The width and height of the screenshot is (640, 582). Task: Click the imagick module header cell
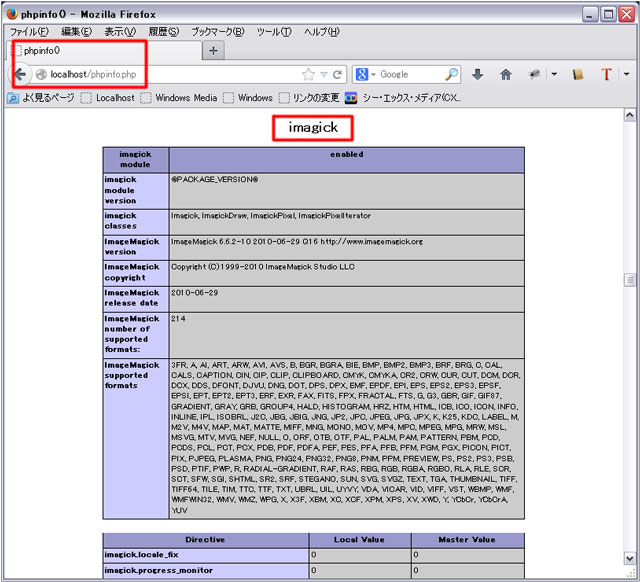[136, 160]
